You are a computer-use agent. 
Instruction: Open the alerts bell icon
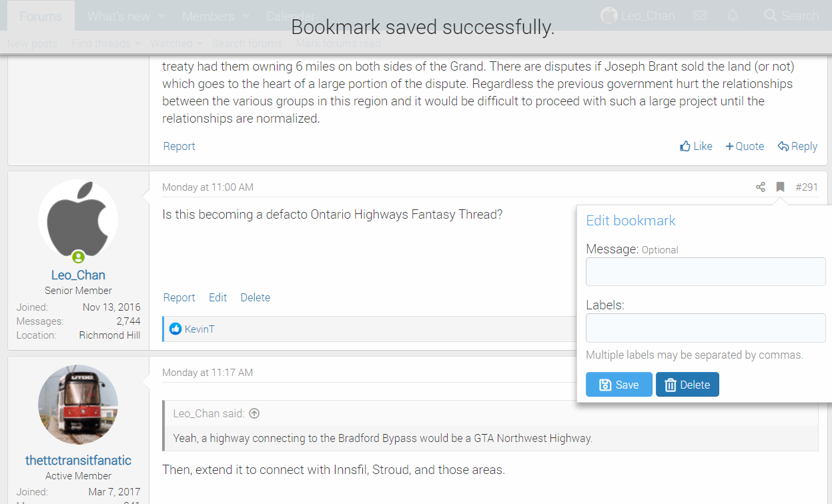click(733, 15)
